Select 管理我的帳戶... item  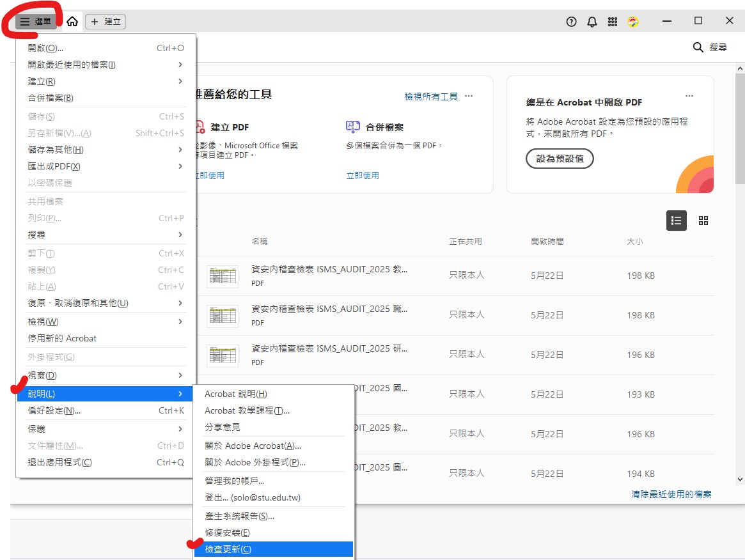274,481
